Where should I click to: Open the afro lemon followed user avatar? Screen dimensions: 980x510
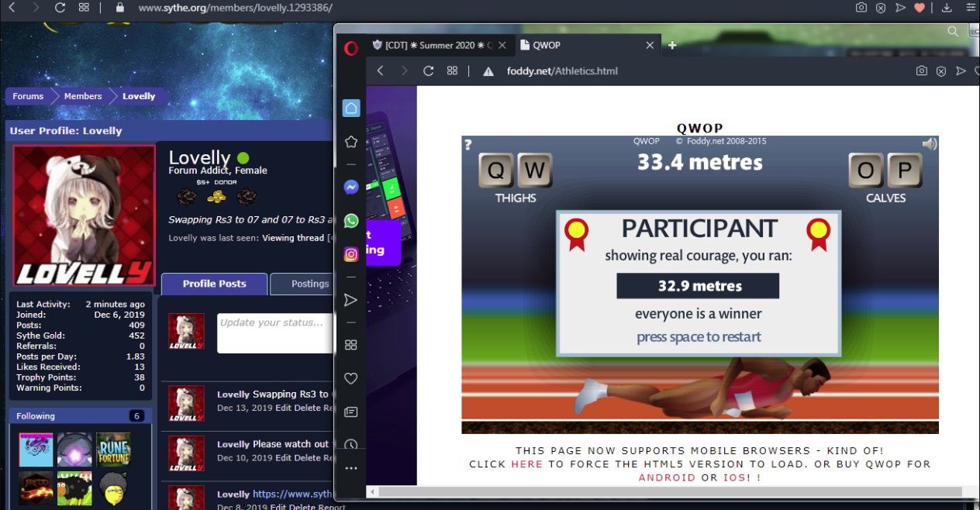[x=113, y=487]
